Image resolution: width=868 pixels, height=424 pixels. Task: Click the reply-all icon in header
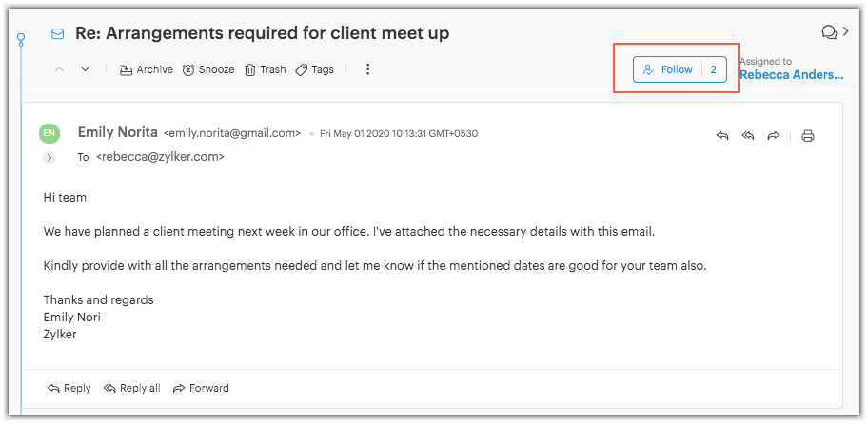[x=748, y=136]
